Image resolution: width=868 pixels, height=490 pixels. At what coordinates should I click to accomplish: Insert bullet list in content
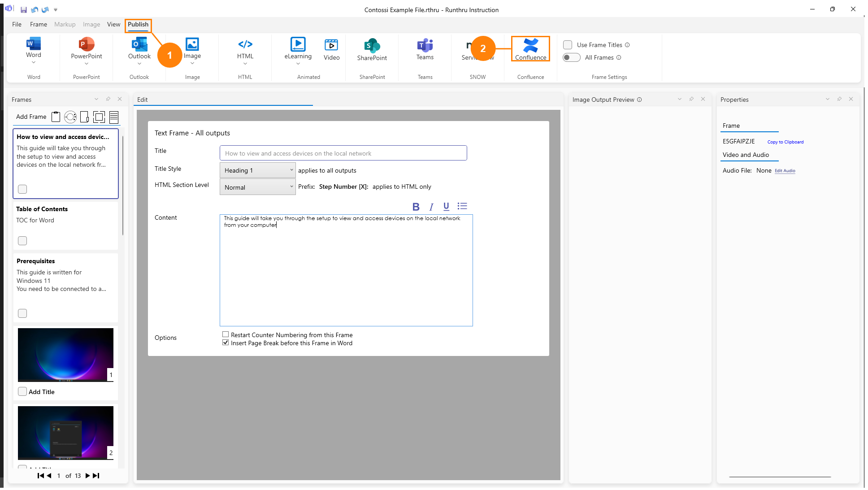462,206
